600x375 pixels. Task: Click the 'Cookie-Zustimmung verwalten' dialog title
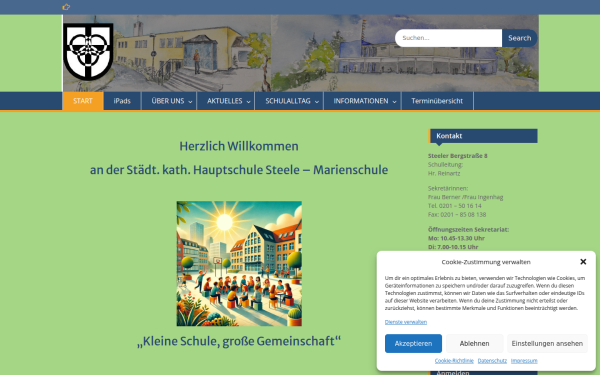pos(486,262)
